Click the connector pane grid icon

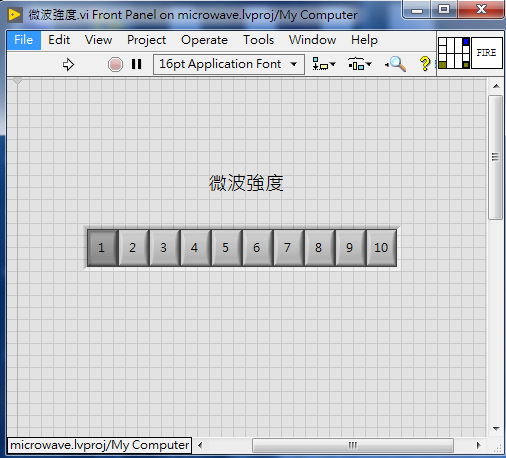[x=454, y=53]
